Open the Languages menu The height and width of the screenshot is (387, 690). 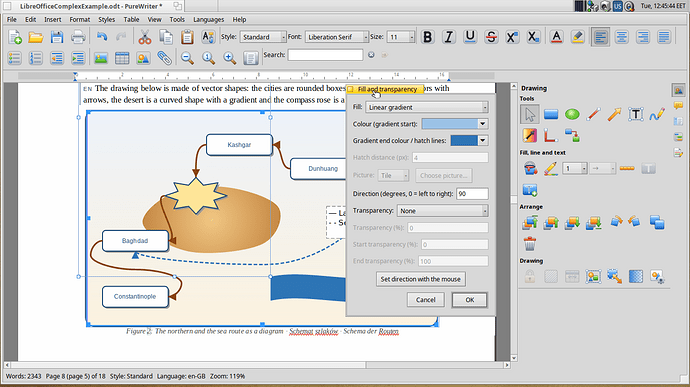[209, 19]
